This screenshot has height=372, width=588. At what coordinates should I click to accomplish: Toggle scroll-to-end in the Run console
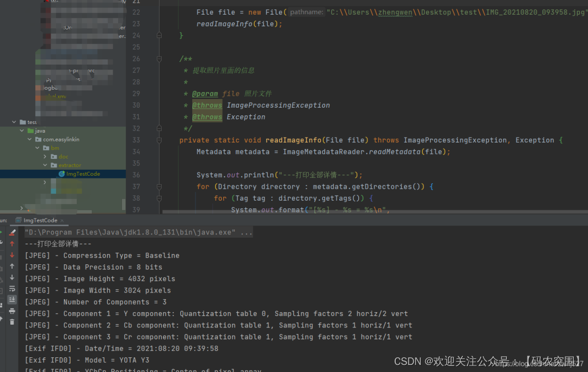pyautogui.click(x=12, y=300)
